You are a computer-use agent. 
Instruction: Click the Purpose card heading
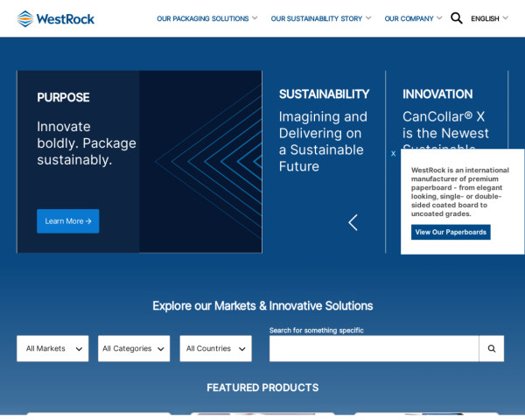point(63,97)
